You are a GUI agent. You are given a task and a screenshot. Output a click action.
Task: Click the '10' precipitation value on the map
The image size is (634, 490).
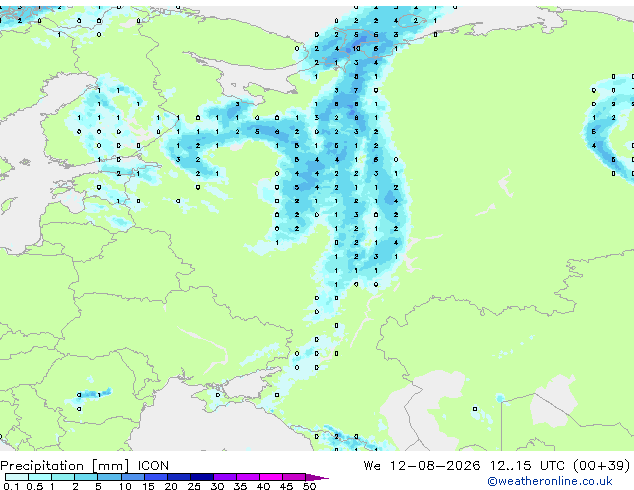tap(356, 49)
